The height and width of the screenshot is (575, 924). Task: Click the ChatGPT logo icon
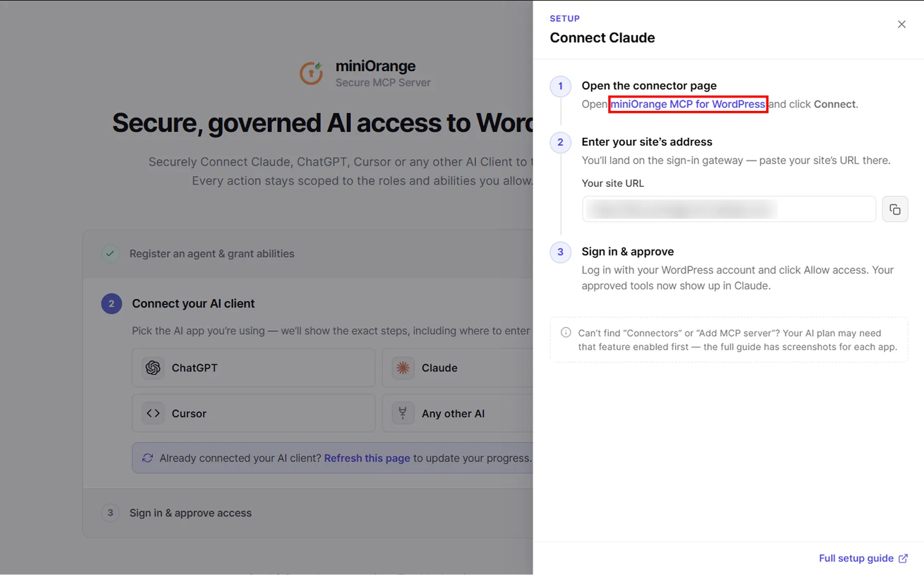(x=153, y=368)
